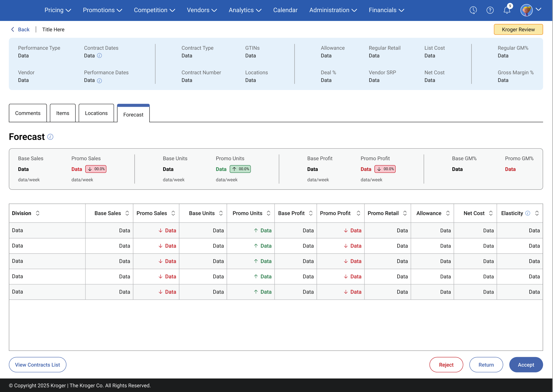Click the Accept button
The image size is (553, 392).
(526, 365)
